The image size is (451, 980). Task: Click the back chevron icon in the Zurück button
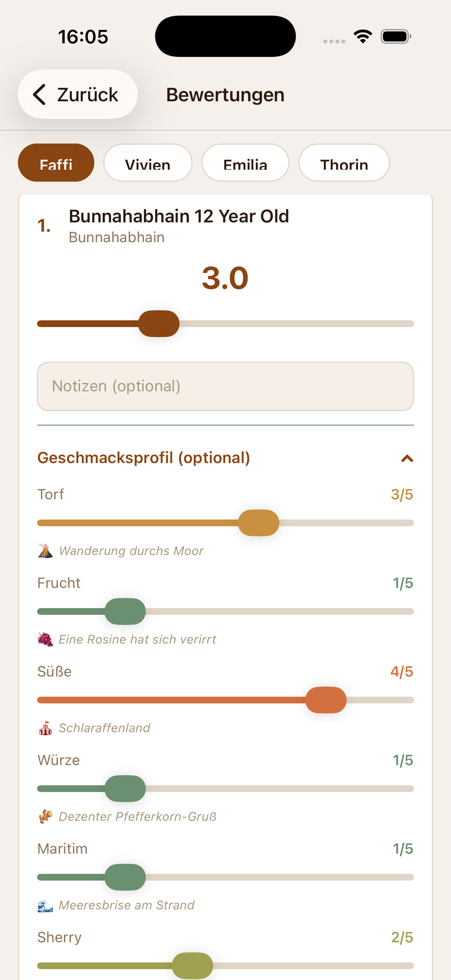(x=39, y=94)
